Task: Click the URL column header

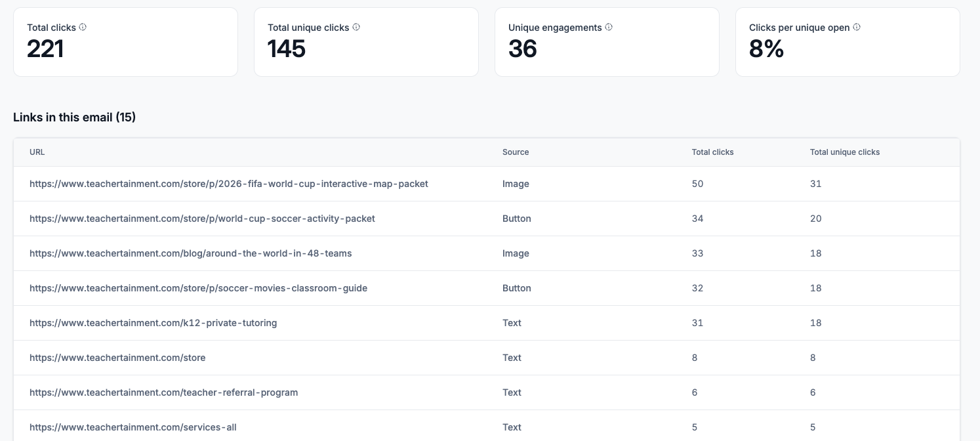Action: (37, 152)
